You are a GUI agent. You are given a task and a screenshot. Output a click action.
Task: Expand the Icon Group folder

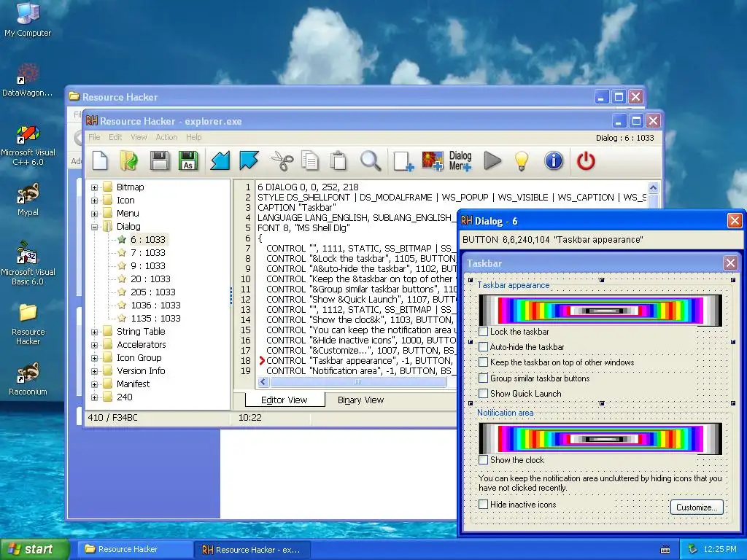[94, 358]
